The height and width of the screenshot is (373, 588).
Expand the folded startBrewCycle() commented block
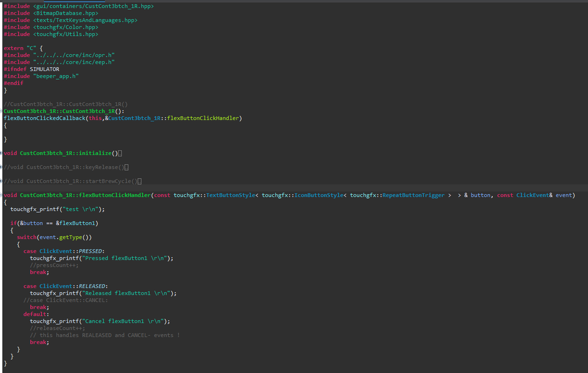tap(140, 181)
